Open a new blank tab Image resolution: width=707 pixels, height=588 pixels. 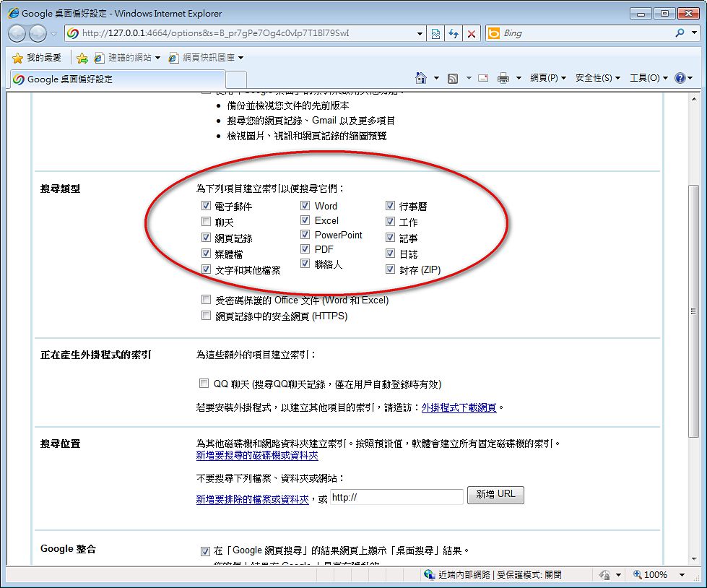(x=236, y=79)
